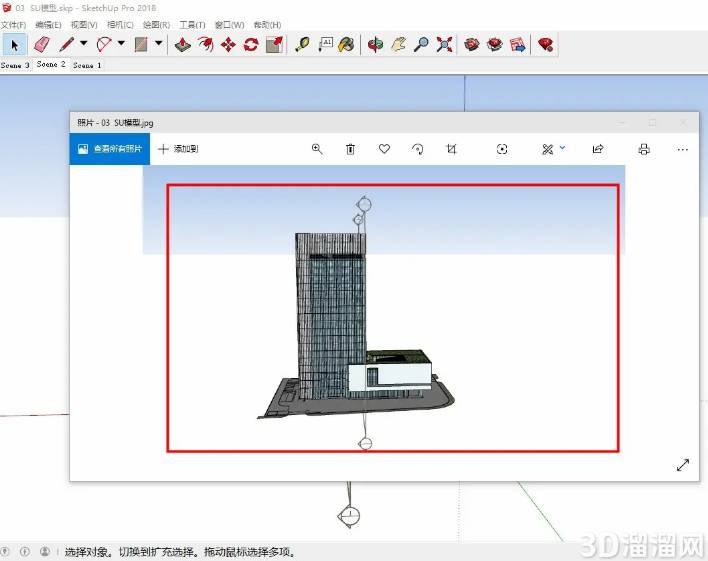
Task: Click 添加到 in the Photos window
Action: [178, 149]
